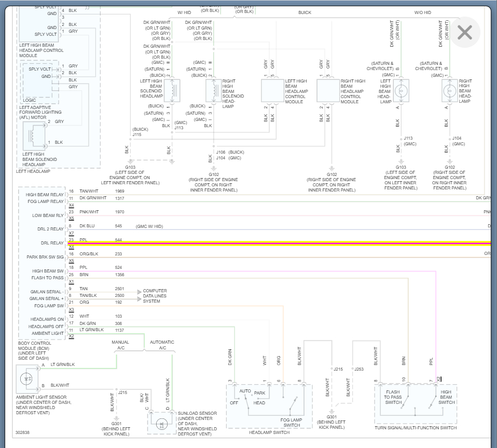Click the AUTO position in headlamp switch
This screenshot has width=497, height=448.
245,391
